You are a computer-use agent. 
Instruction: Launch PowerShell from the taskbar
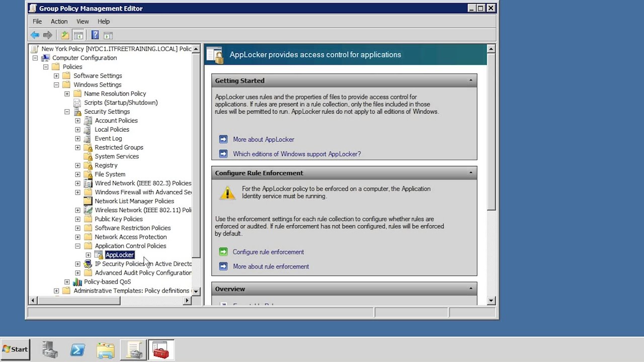[x=77, y=349]
